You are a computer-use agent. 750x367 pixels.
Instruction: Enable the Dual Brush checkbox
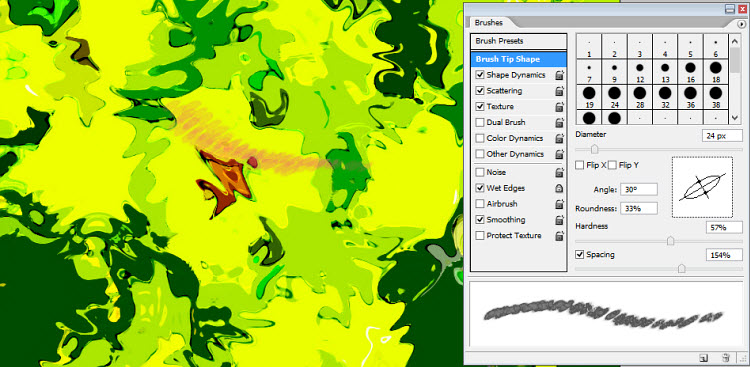click(480, 122)
